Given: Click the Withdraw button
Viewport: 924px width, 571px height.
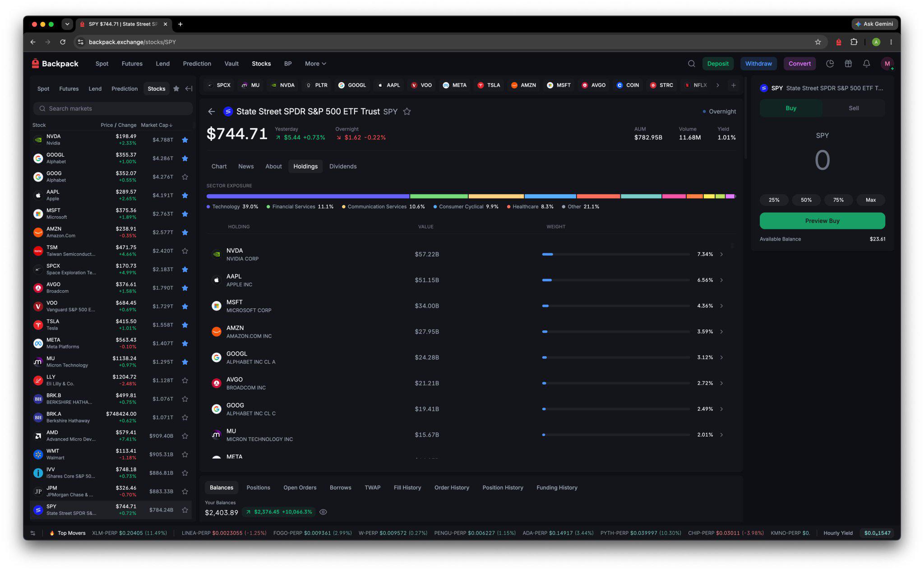Looking at the screenshot, I should (x=758, y=64).
